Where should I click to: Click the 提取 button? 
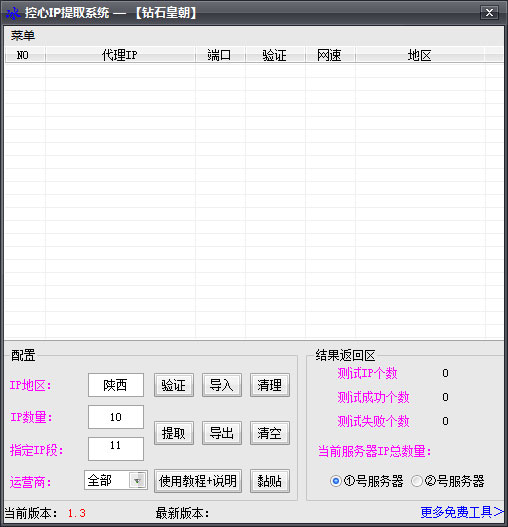coord(174,433)
